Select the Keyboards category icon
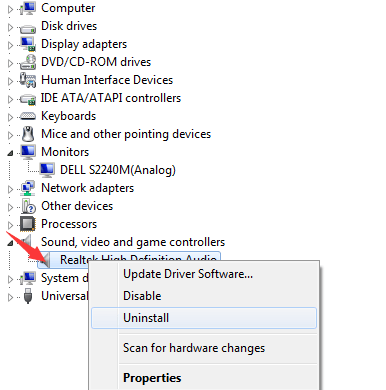 point(28,116)
